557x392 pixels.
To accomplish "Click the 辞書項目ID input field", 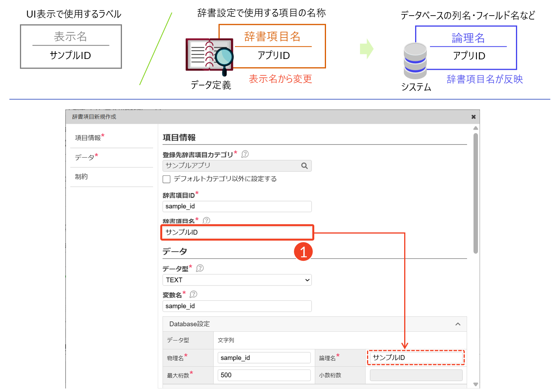I will tap(237, 207).
